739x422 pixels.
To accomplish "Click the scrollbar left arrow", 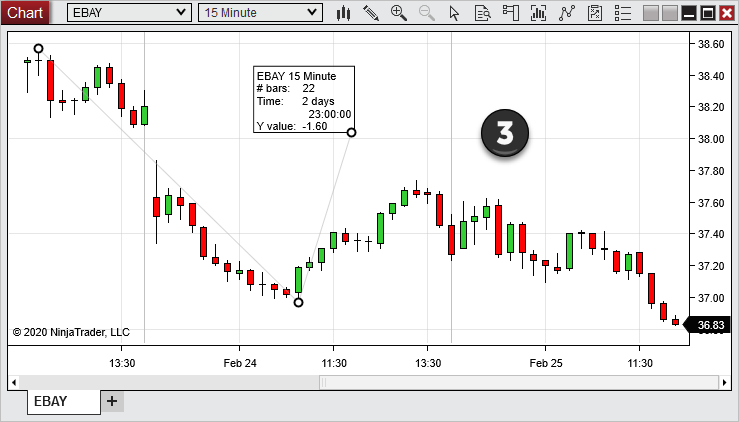I will pos(14,382).
